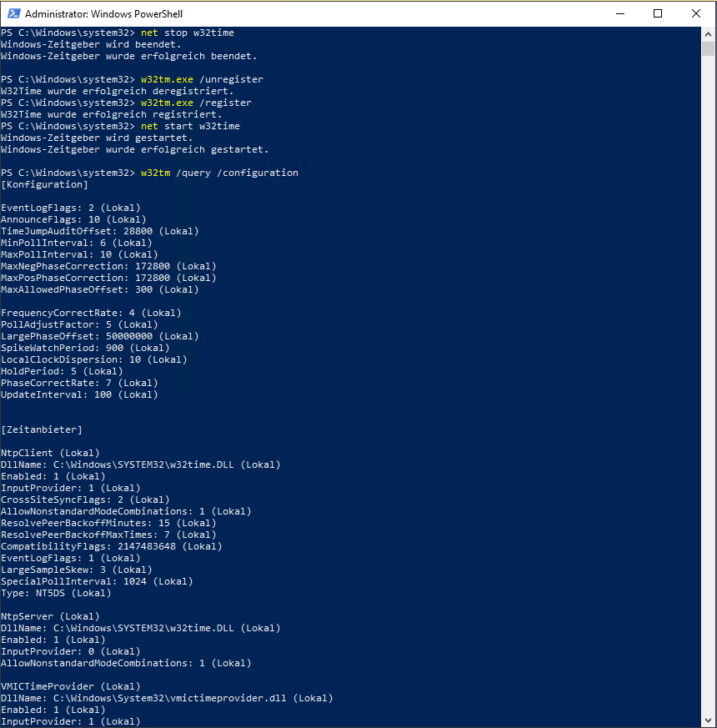Viewport: 717px width, 728px height.
Task: Click 'Windows-Zeitgeber wurde erfolgreich beendet.' line
Action: pyautogui.click(x=129, y=56)
